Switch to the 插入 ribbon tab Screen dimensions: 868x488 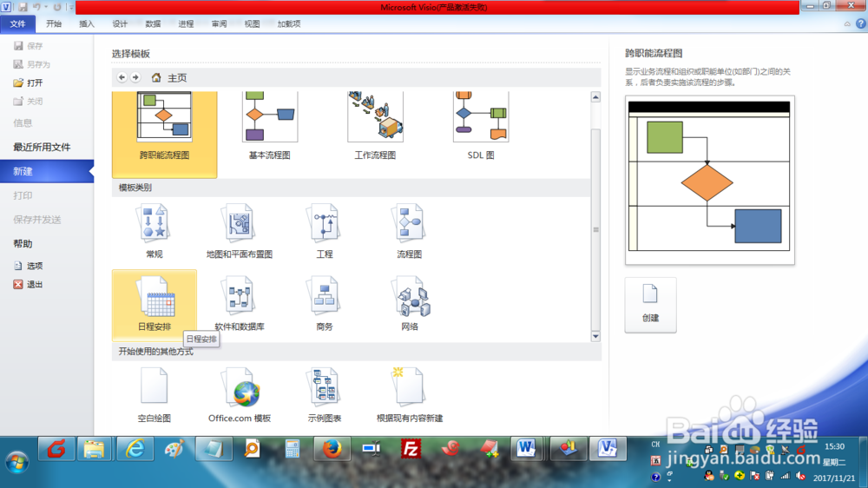pos(86,23)
